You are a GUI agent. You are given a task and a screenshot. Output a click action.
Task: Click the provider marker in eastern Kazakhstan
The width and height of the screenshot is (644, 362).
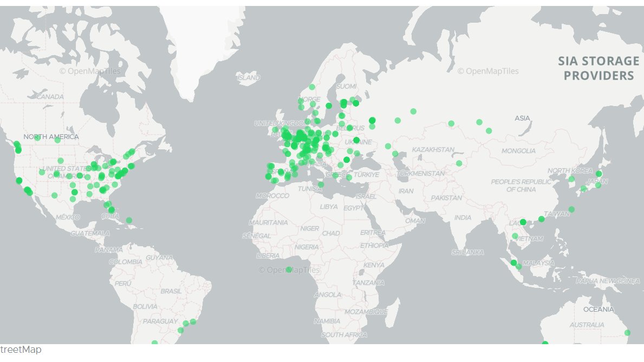pos(459,163)
